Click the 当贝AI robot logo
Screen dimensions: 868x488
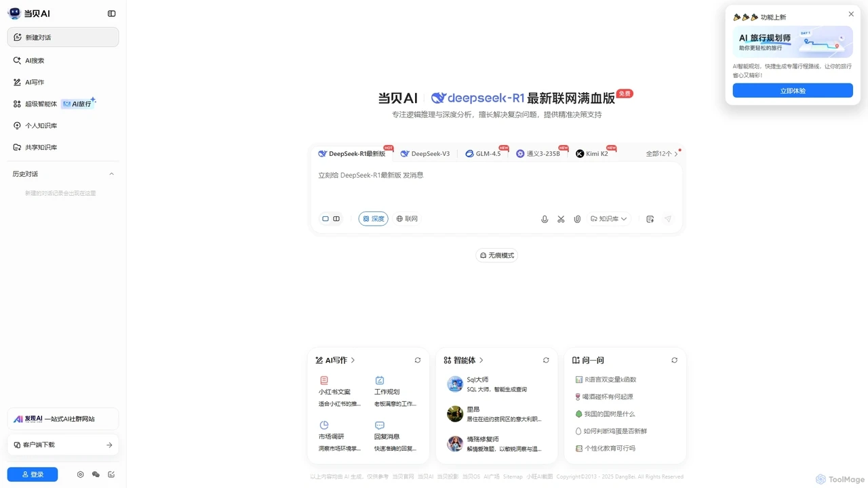(14, 14)
